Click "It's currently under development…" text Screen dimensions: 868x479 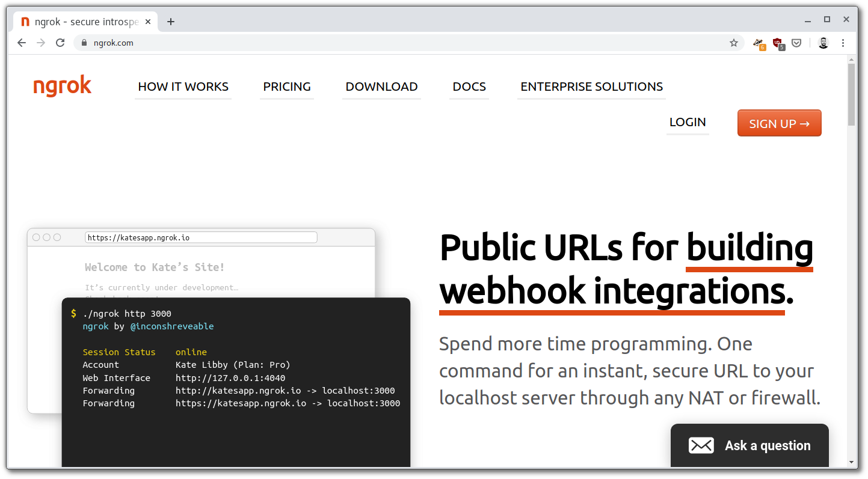point(162,287)
